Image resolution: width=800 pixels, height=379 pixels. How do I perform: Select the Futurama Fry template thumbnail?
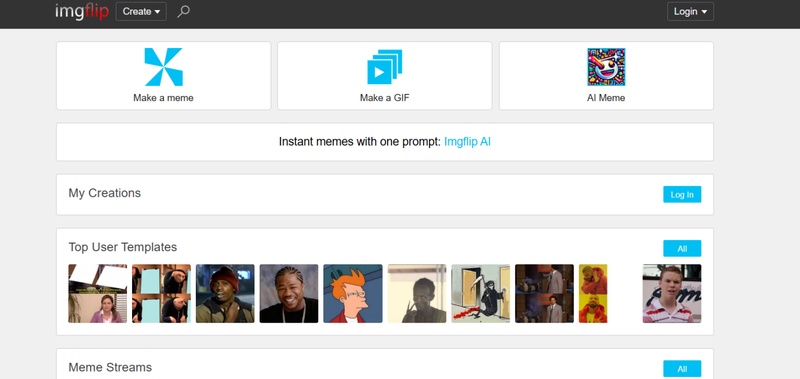(x=353, y=293)
